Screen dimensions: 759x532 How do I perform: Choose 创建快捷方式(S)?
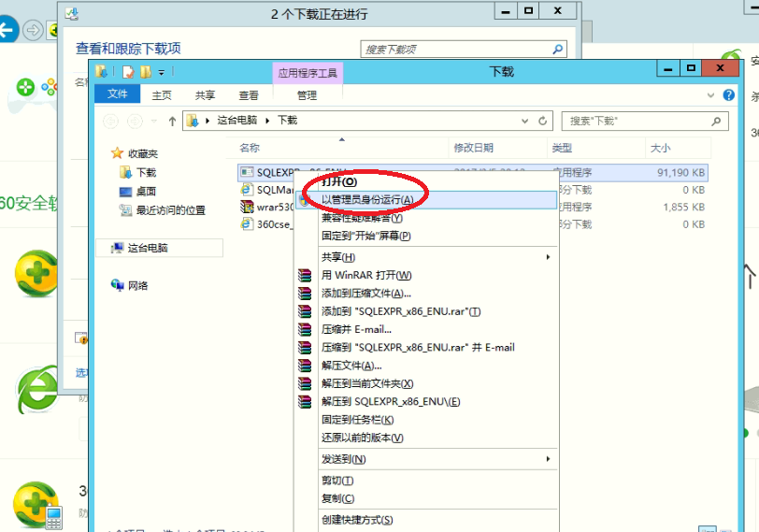point(357,520)
